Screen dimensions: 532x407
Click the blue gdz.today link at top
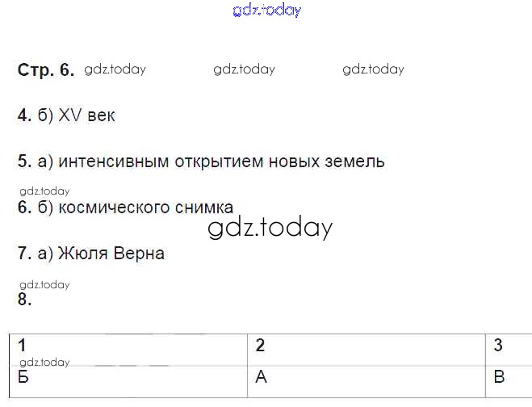[x=266, y=10]
